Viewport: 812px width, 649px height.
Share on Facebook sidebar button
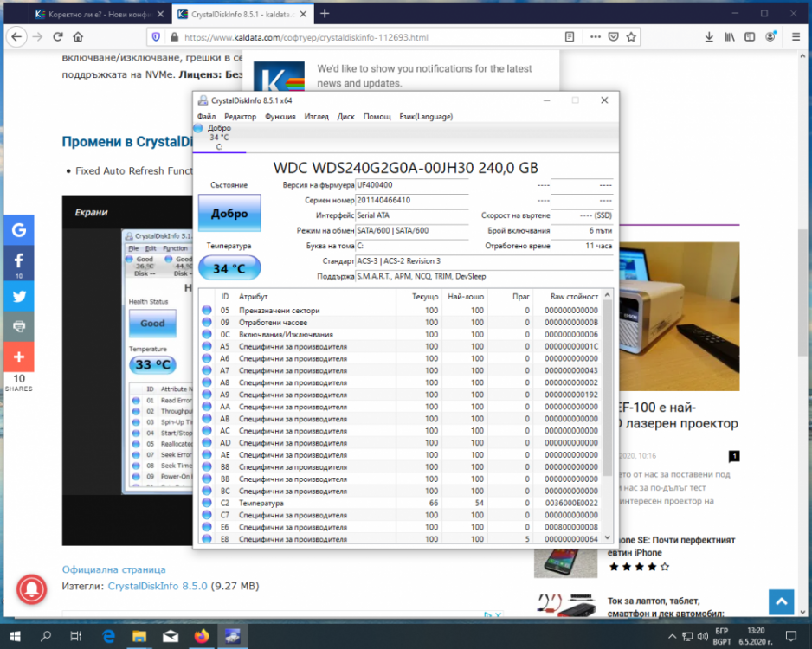[19, 263]
